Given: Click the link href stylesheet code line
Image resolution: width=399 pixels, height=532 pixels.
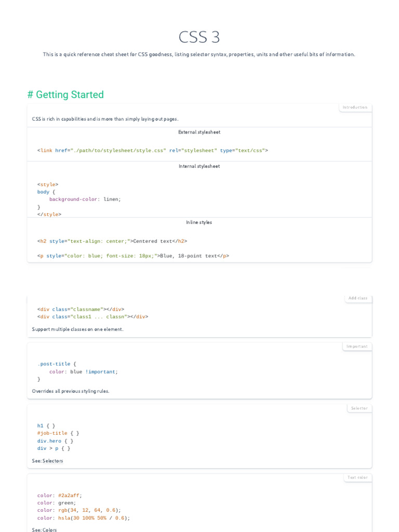Looking at the screenshot, I should [152, 151].
